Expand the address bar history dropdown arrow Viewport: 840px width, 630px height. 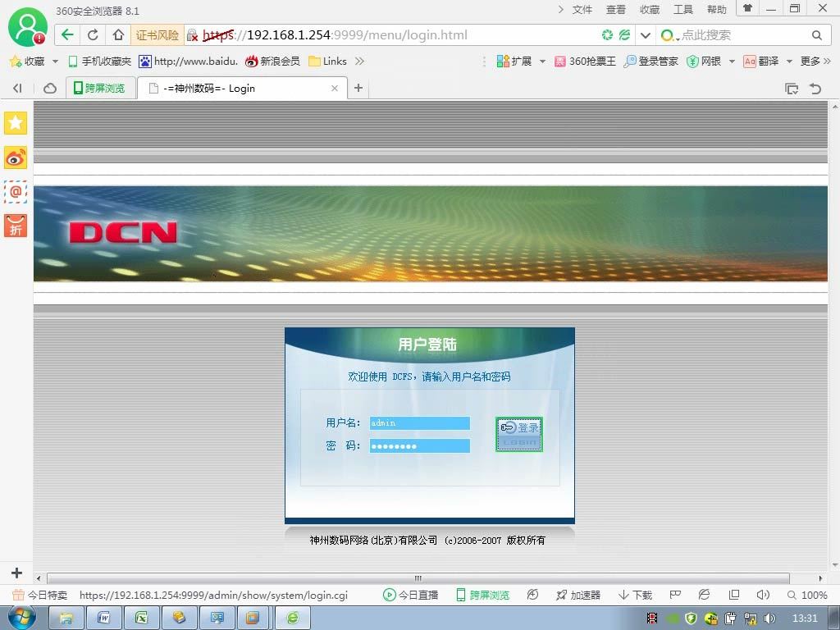pyautogui.click(x=646, y=35)
